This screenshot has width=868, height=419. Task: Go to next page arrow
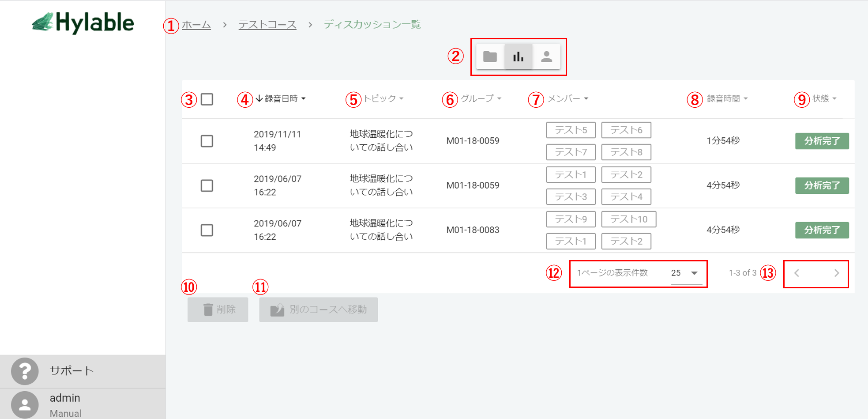tap(836, 273)
